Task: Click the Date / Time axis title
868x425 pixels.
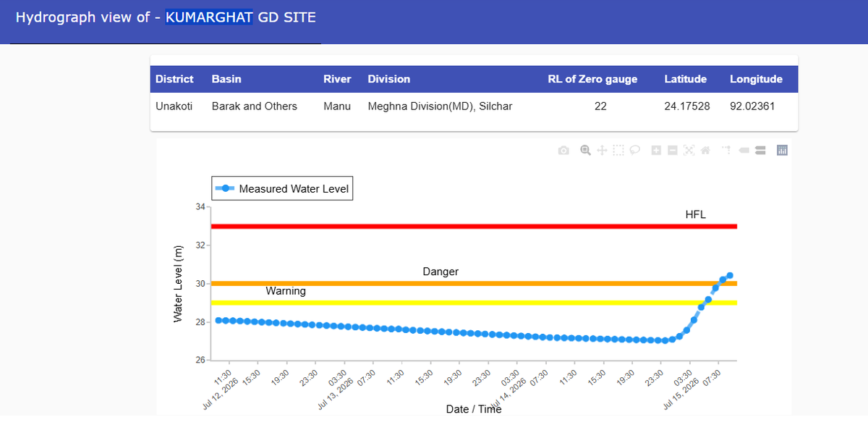Action: (474, 409)
